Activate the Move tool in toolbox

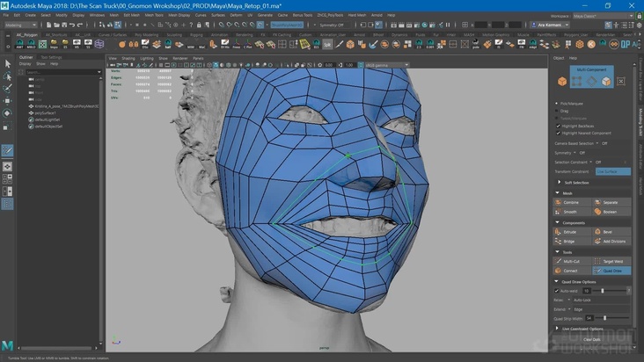click(7, 101)
